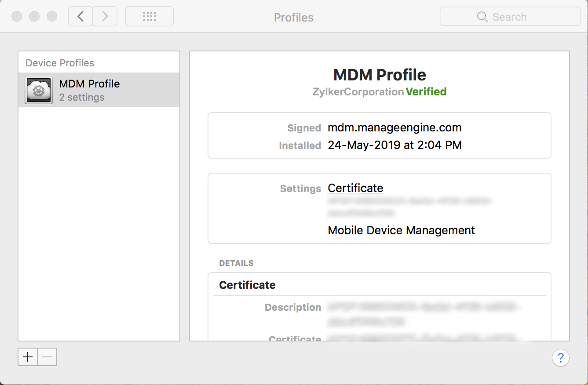This screenshot has width=588, height=385.
Task: Show all preferences grid button
Action: coord(150,17)
